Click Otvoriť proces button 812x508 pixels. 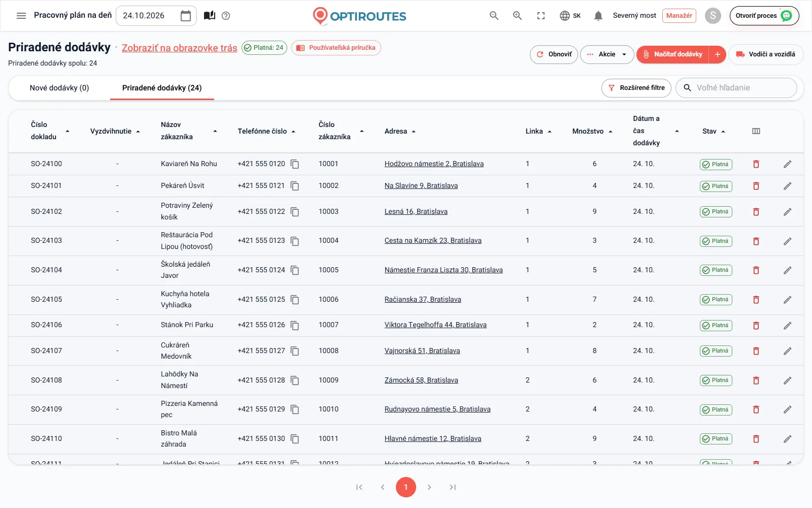tap(764, 16)
